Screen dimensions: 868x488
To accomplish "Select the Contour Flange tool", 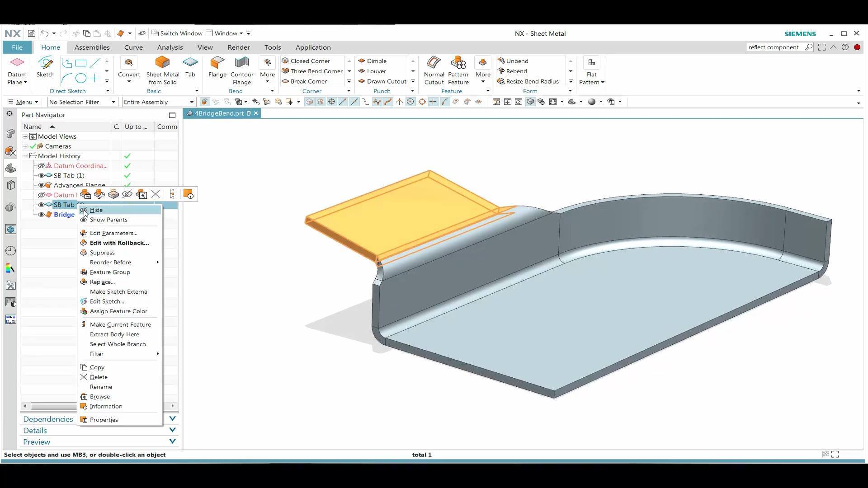I will (242, 70).
